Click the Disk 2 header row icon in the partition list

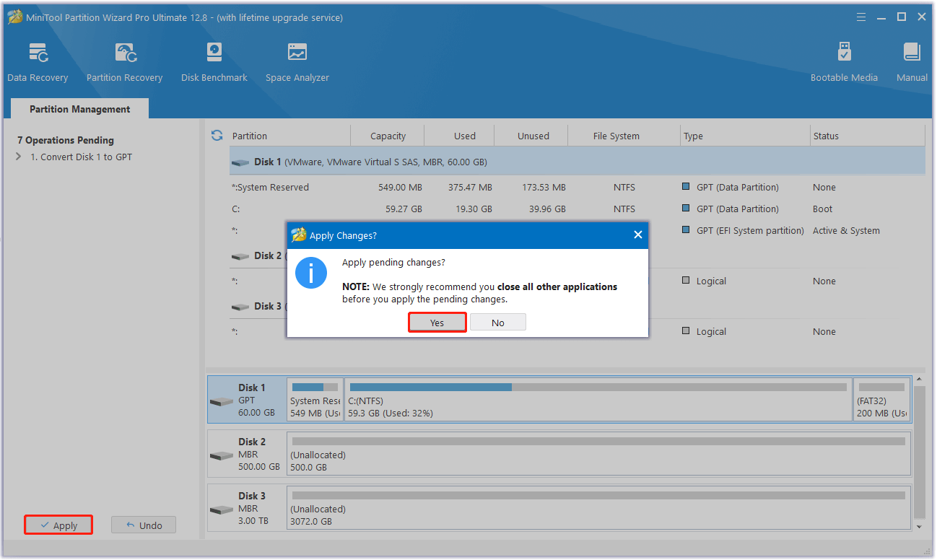coord(240,256)
